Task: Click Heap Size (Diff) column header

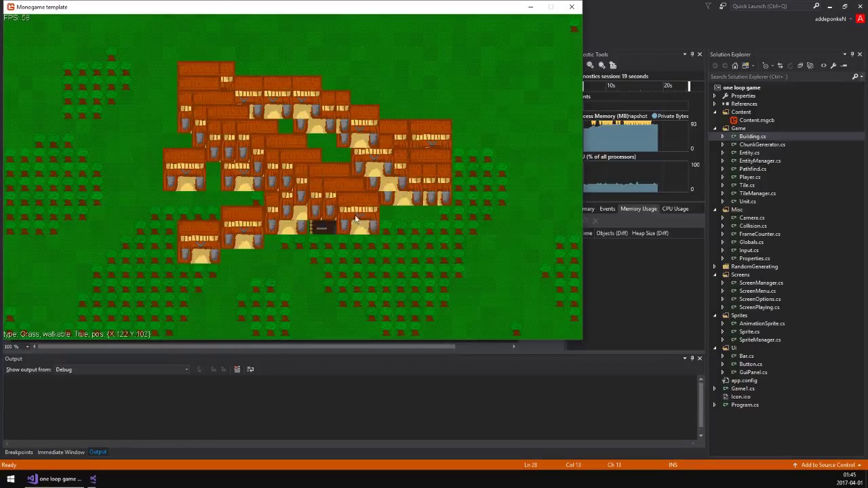Action: [650, 233]
